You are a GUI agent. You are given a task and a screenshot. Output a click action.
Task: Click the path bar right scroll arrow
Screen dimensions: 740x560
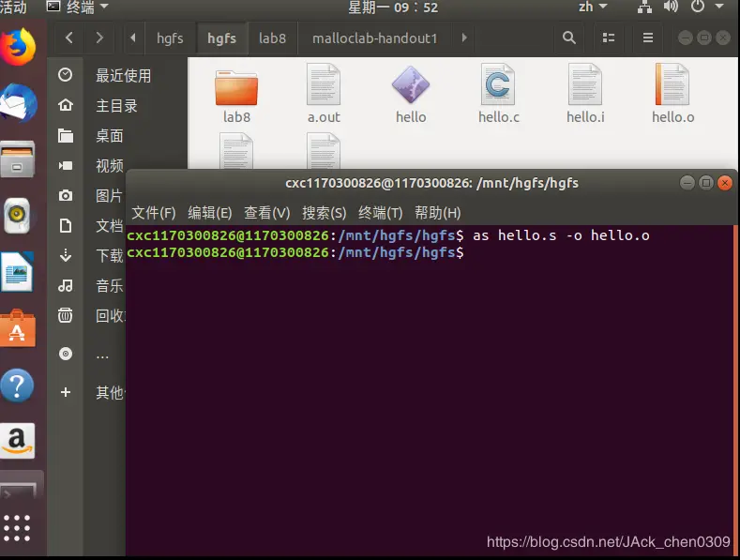pos(464,38)
